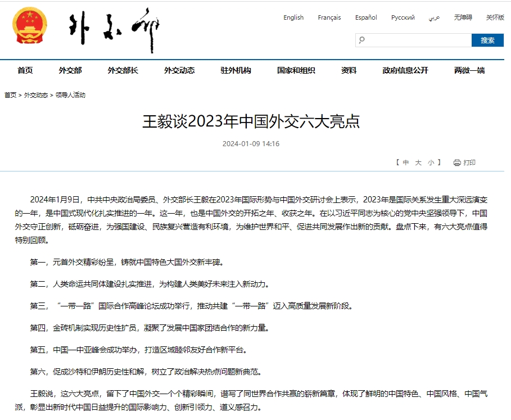Switch site language to Français
The width and height of the screenshot is (511, 420).
pos(329,17)
